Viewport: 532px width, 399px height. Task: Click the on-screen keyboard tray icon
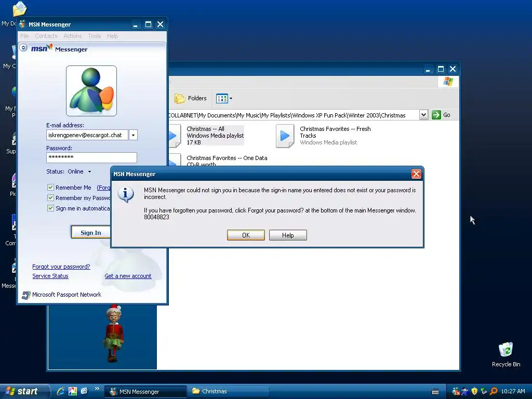click(435, 392)
